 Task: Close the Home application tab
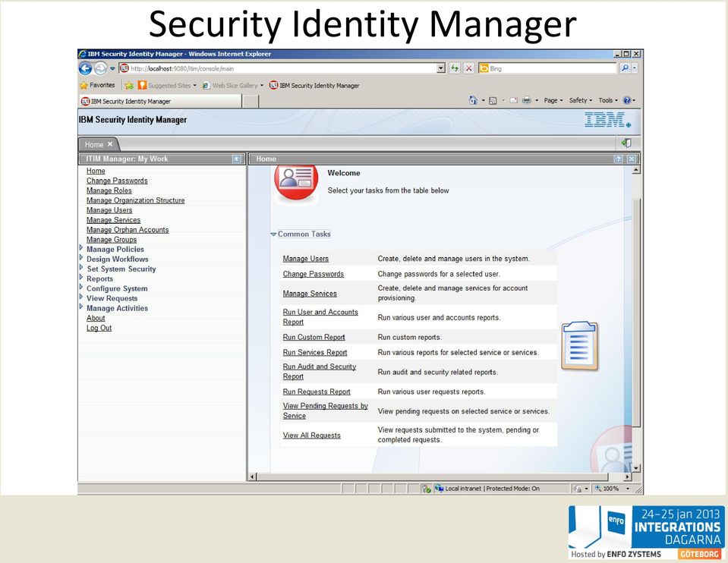pos(110,144)
